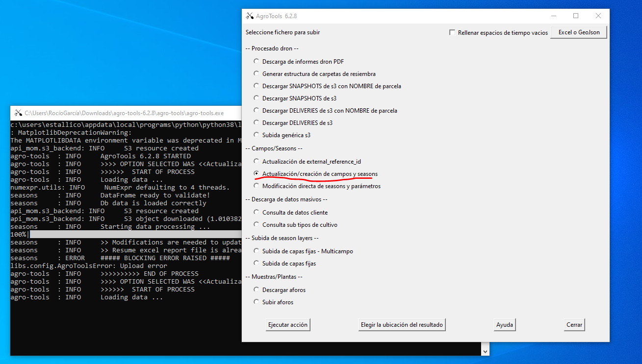The width and height of the screenshot is (642, 364).
Task: Select Actualización/creación de campos y seasons
Action: (x=256, y=173)
